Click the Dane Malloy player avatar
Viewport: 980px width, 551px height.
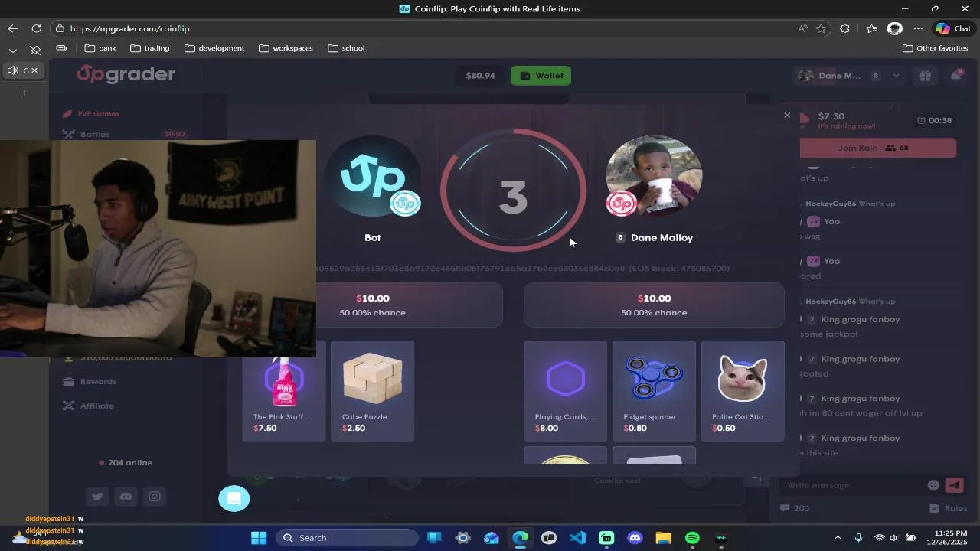[654, 177]
